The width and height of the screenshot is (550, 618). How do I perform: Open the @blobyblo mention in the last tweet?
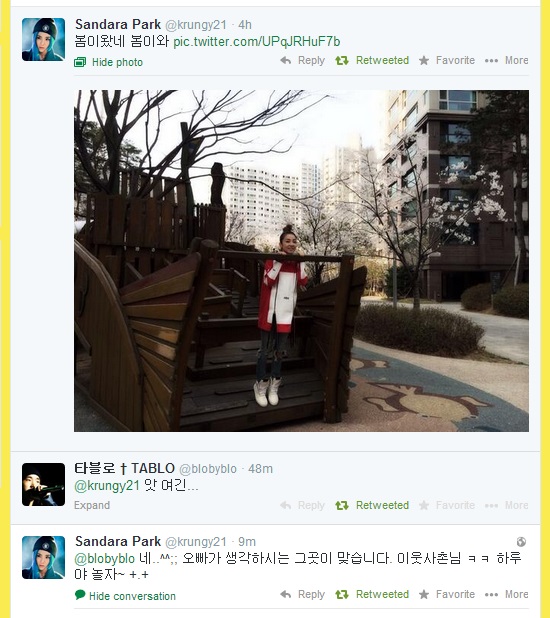point(104,558)
